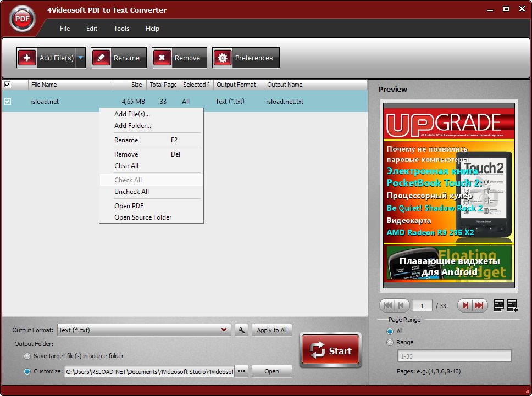The height and width of the screenshot is (396, 532).
Task: Click the rsload.net.txt output name cell
Action: [285, 102]
